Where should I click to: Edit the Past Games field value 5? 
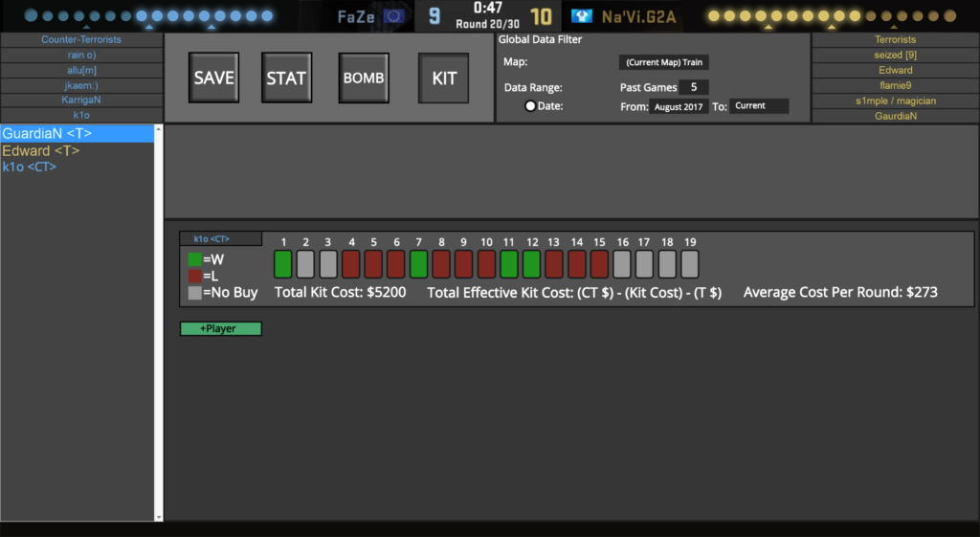(694, 87)
